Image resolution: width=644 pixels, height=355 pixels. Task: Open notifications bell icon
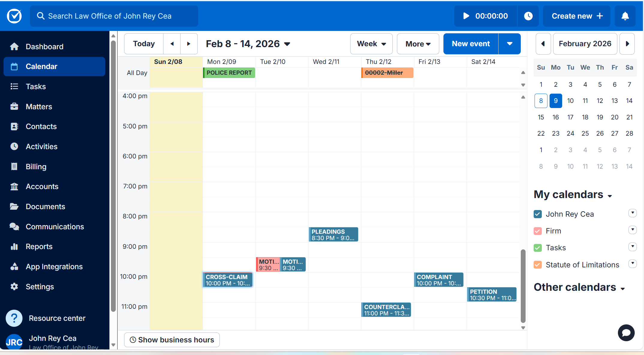click(625, 16)
